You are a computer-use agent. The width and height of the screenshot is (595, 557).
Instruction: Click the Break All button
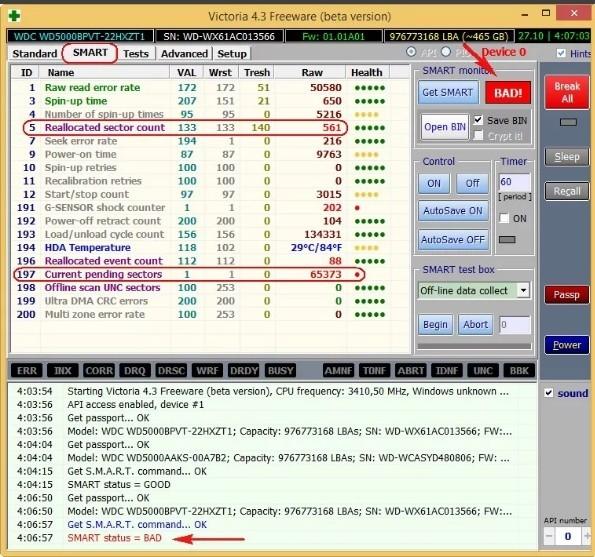pyautogui.click(x=567, y=92)
